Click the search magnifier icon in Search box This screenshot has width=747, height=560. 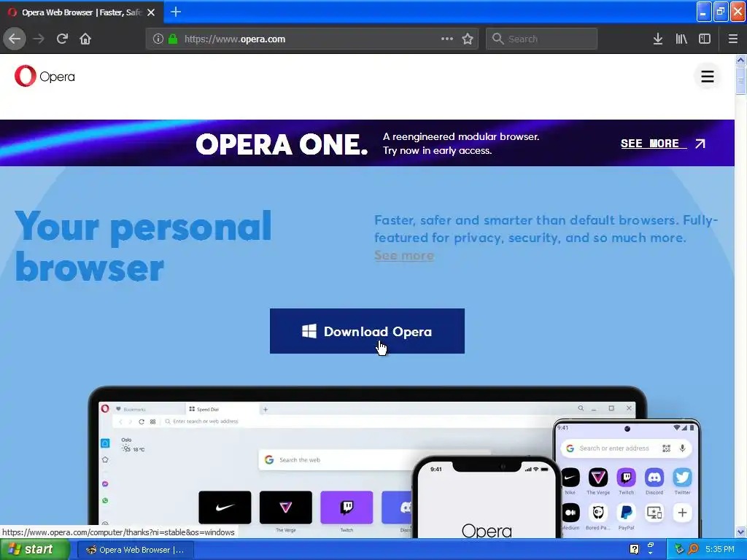coord(498,39)
